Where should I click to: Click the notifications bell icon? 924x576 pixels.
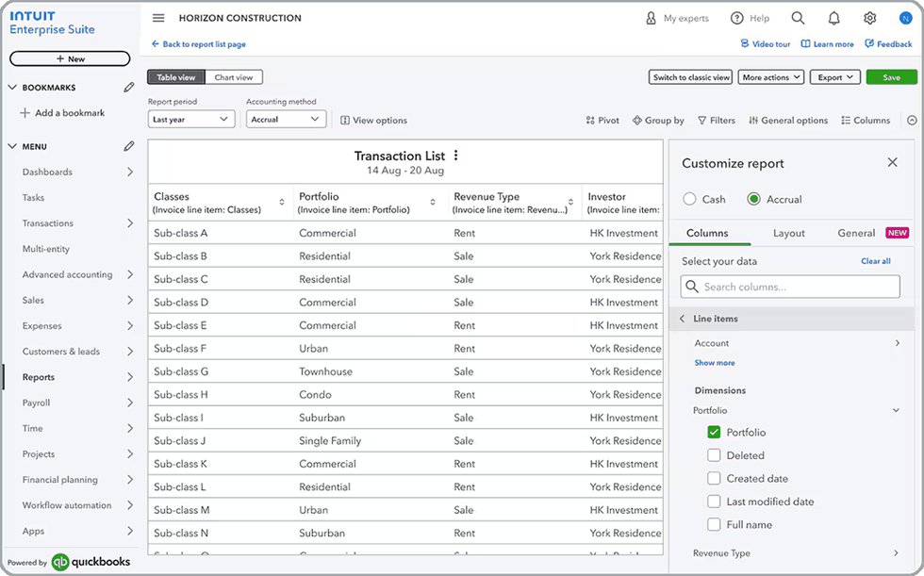coord(833,18)
